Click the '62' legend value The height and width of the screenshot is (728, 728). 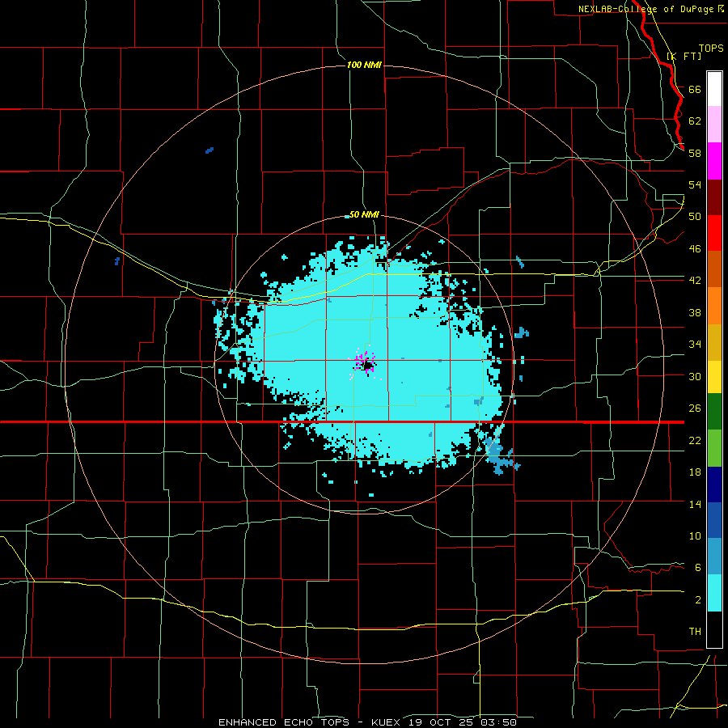[695, 121]
